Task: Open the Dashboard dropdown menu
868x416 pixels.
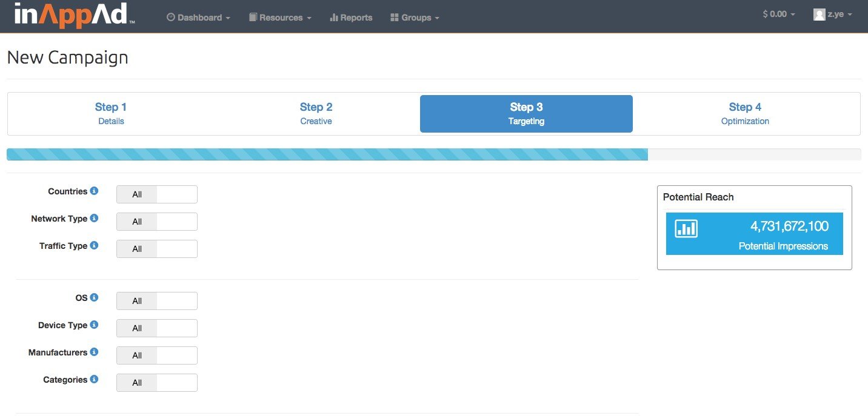Action: (198, 18)
